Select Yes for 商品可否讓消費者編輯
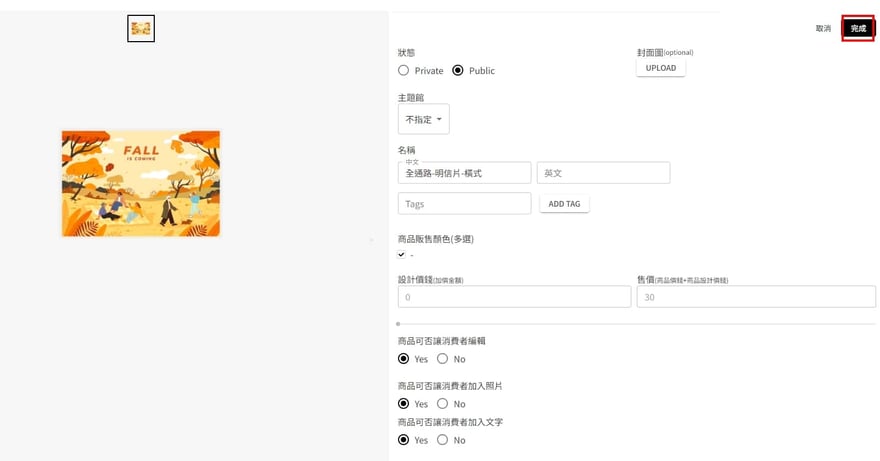This screenshot has width=880, height=461. (404, 358)
